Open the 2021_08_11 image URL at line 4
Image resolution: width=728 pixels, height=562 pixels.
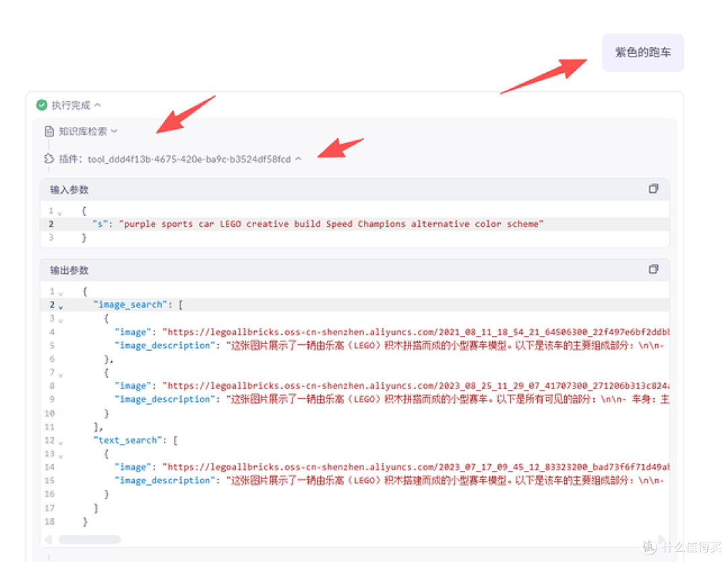pos(415,332)
